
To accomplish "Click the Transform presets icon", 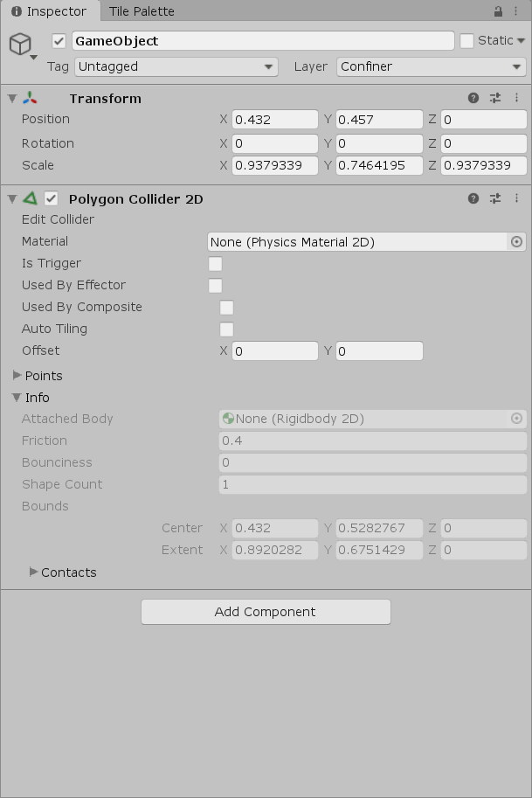I will (x=495, y=98).
